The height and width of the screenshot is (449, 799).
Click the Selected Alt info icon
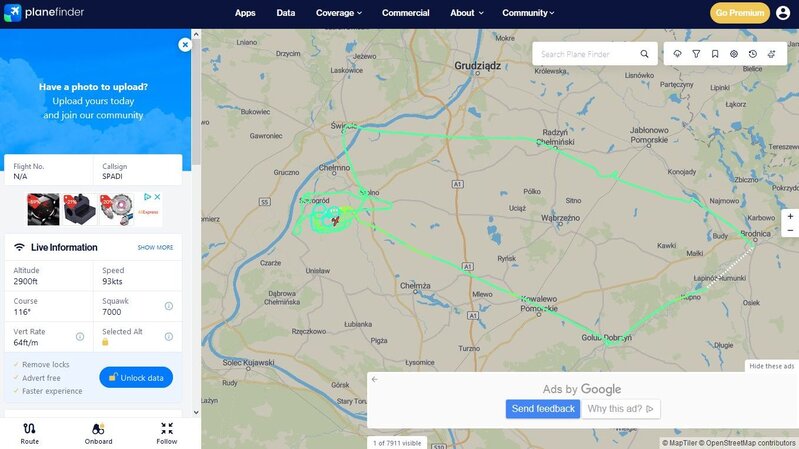[x=169, y=336]
